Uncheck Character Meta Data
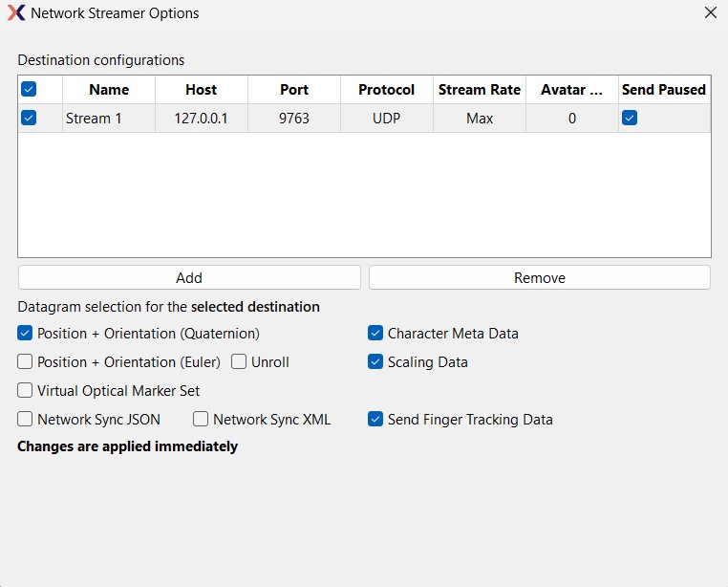The height and width of the screenshot is (587, 728). coord(375,334)
